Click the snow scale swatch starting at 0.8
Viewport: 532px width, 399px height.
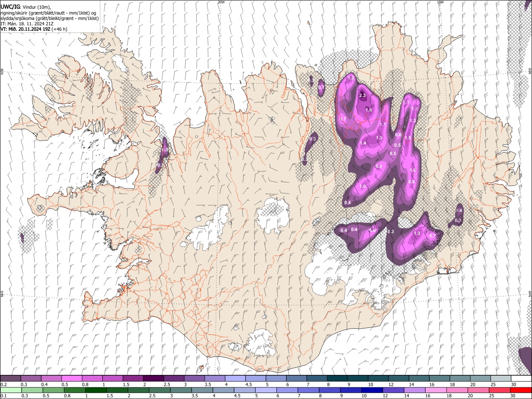(x=92, y=379)
